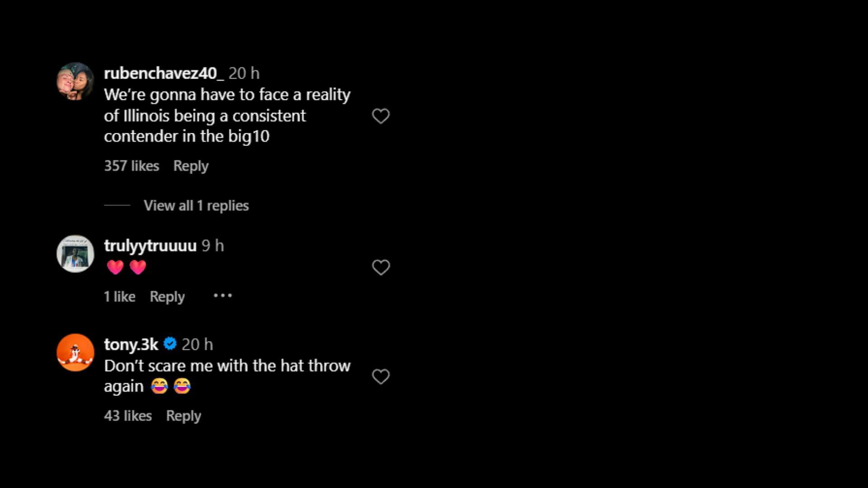View the 357 likes list
This screenshot has height=488, width=868.
(x=132, y=166)
